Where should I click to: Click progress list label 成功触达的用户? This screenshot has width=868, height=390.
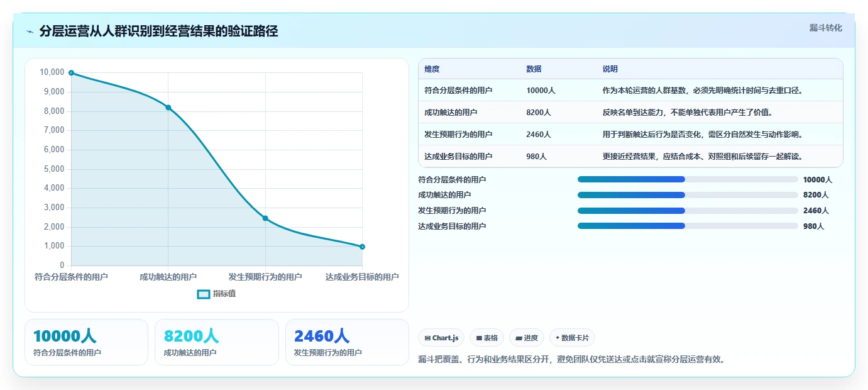(444, 195)
